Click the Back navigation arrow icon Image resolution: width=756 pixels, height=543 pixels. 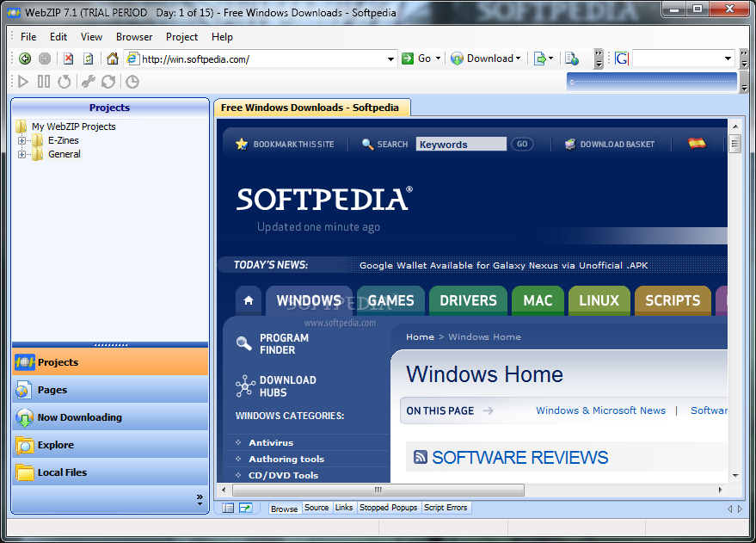(x=25, y=59)
